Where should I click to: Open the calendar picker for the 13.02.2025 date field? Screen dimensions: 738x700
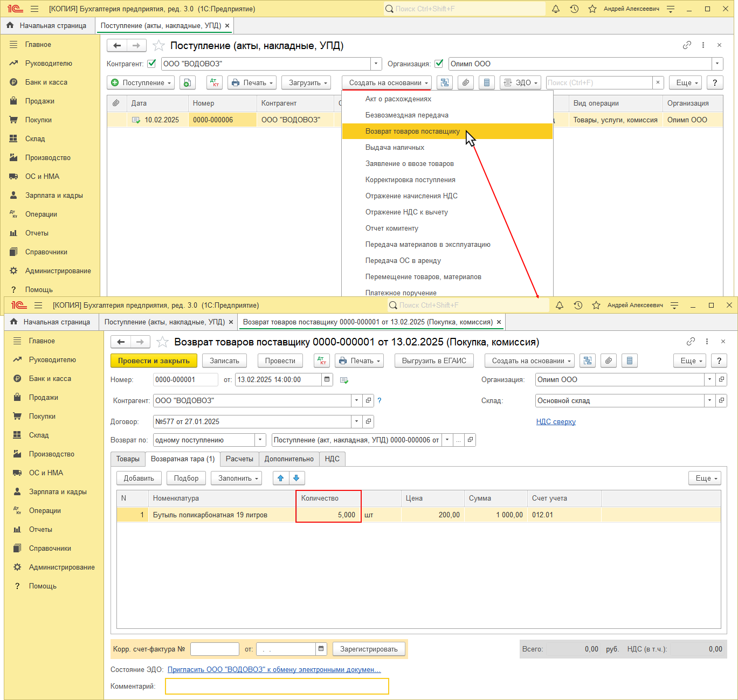[x=327, y=379]
